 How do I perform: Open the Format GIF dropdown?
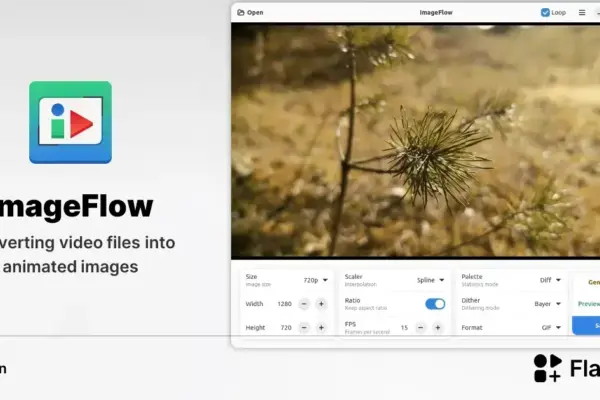[x=551, y=328]
